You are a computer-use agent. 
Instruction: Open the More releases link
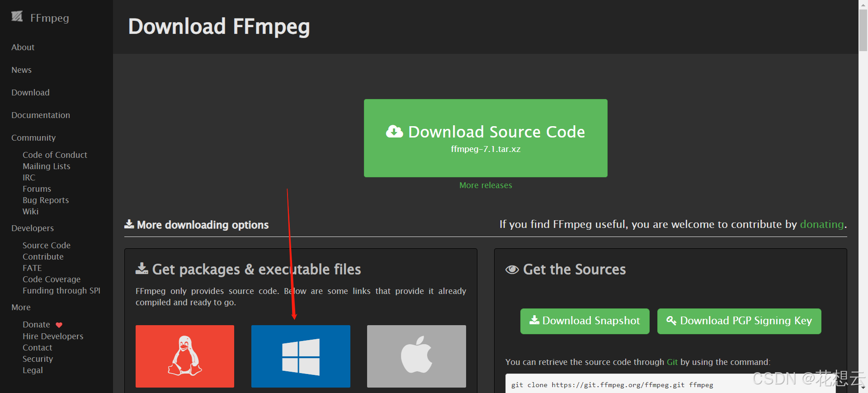486,185
